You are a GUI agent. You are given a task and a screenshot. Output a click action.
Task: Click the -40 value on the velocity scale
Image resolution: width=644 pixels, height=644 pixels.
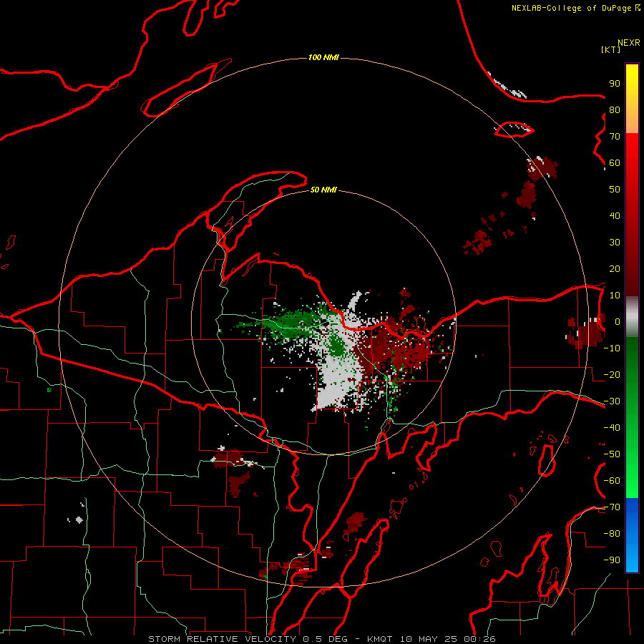coord(612,428)
